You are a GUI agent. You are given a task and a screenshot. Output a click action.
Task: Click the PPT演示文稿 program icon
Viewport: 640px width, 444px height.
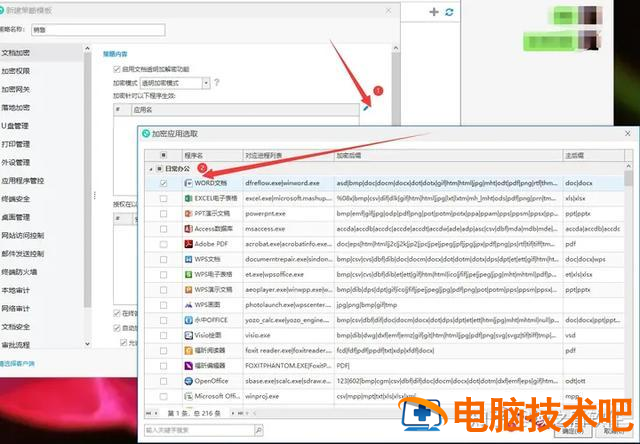(x=188, y=213)
